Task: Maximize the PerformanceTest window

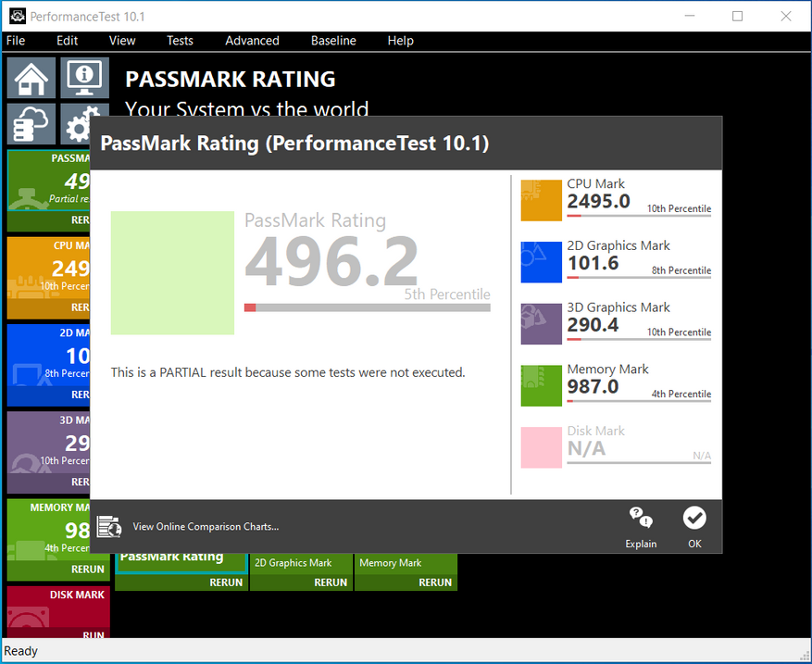Action: pyautogui.click(x=737, y=16)
